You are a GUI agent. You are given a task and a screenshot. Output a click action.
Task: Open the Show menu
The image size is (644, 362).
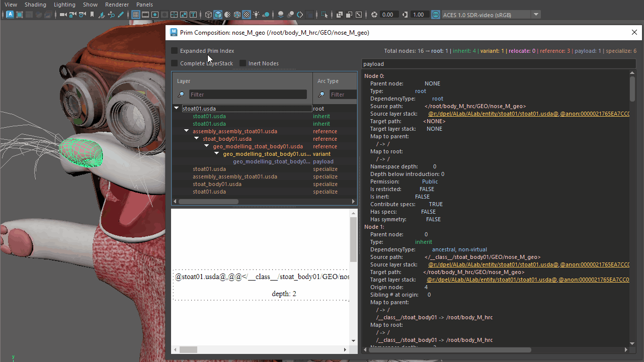coord(90,5)
